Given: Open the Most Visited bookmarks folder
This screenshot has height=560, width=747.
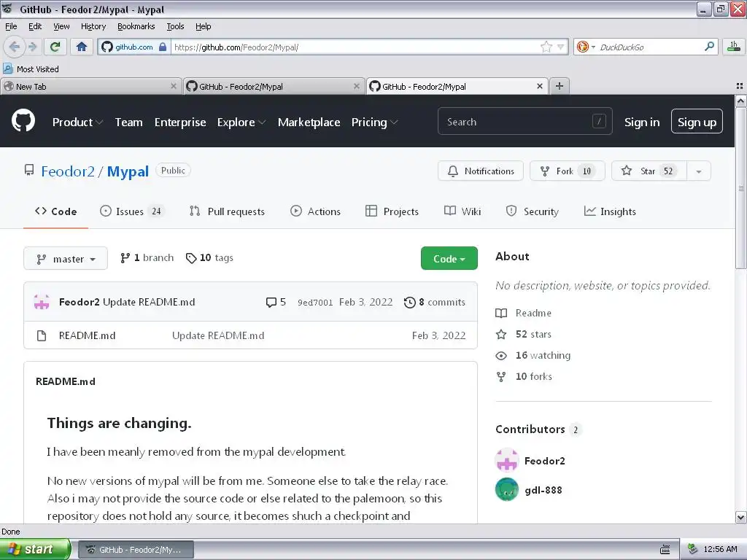Looking at the screenshot, I should [31, 69].
